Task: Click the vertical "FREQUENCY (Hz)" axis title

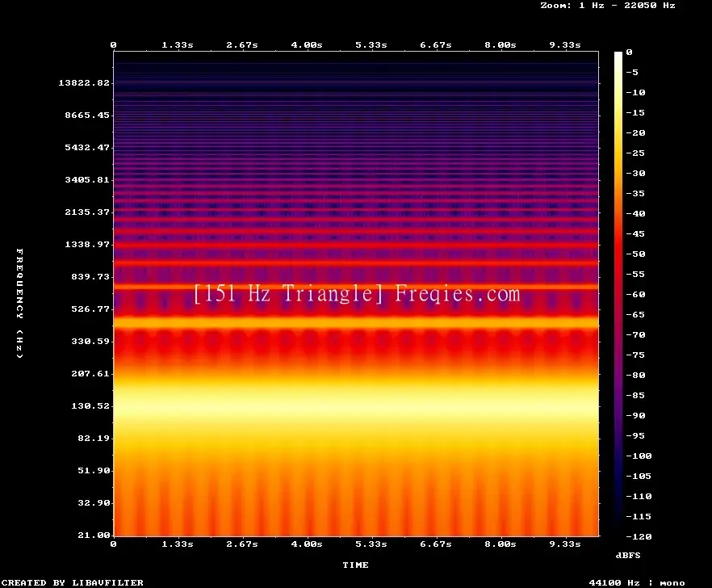Action: (19, 303)
